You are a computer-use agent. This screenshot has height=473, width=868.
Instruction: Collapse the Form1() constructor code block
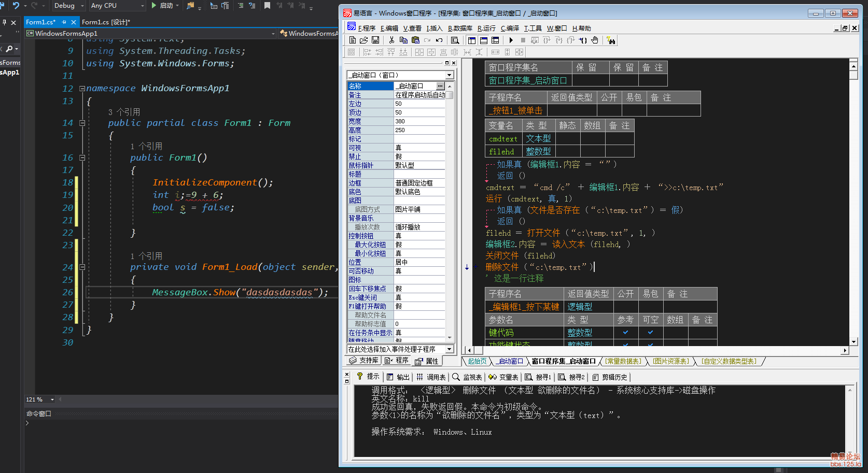pos(82,158)
